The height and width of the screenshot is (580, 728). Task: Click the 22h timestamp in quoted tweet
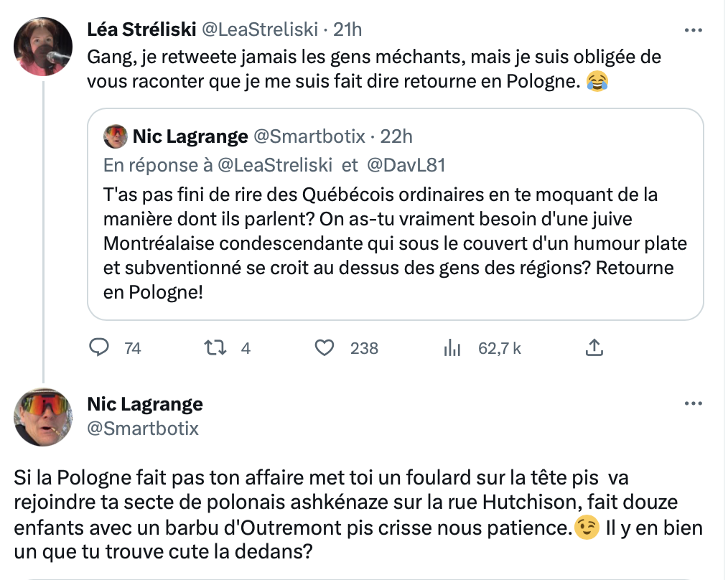[396, 136]
